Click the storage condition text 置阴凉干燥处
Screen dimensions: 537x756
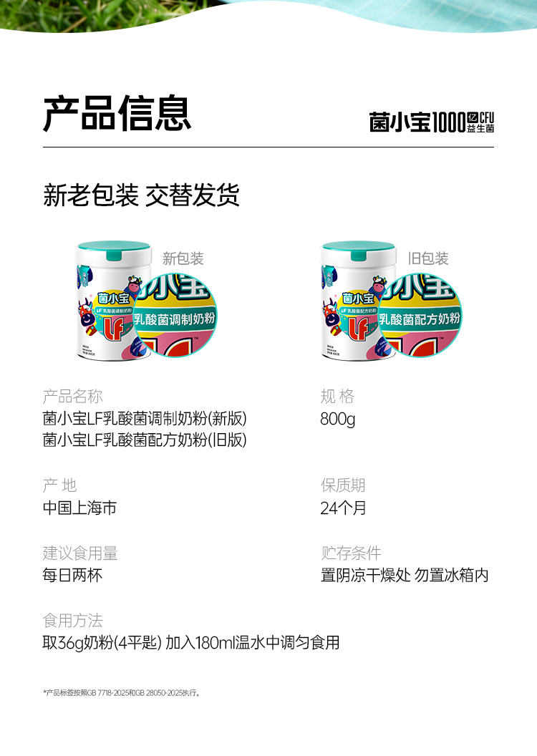[x=366, y=575]
